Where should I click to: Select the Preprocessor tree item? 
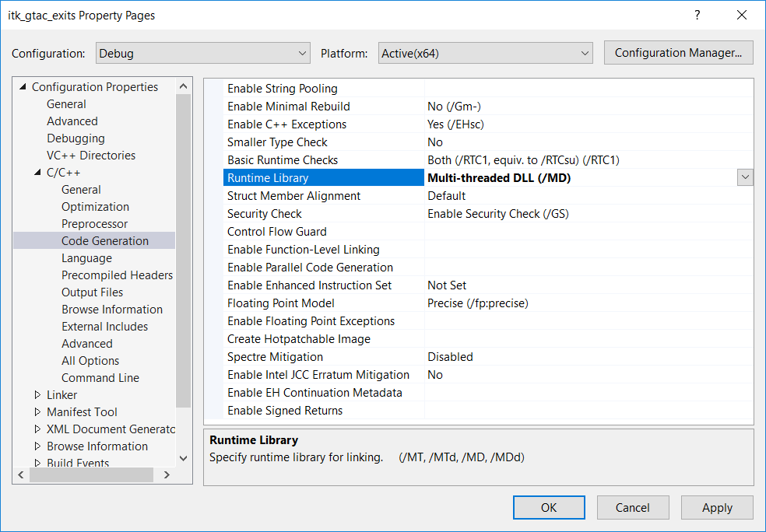tap(95, 224)
